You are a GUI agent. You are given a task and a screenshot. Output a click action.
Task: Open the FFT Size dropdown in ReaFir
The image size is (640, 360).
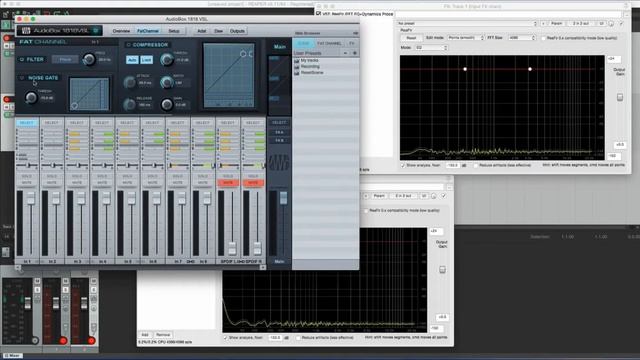521,38
